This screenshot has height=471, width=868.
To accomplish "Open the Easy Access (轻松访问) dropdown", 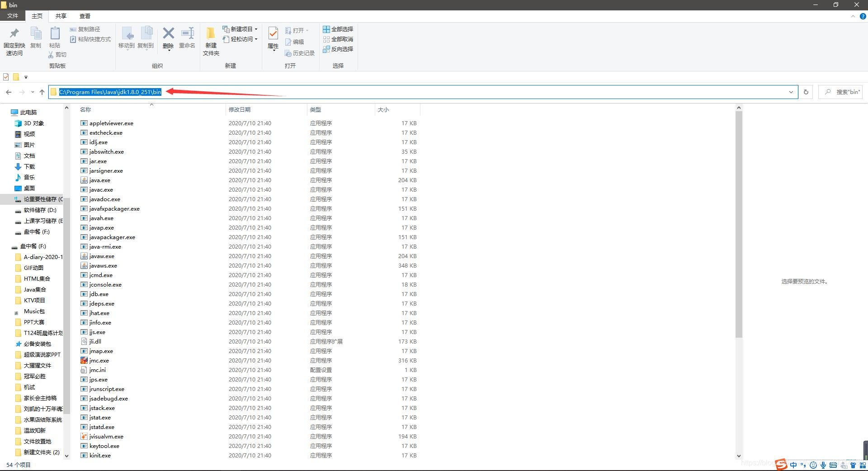I will click(240, 39).
